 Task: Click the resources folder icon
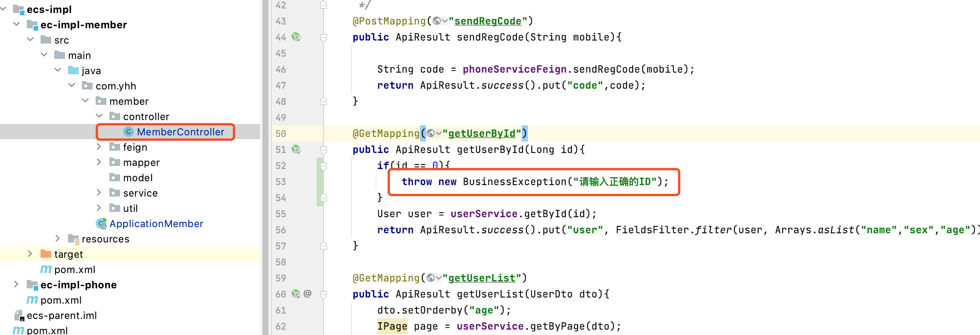click(74, 239)
